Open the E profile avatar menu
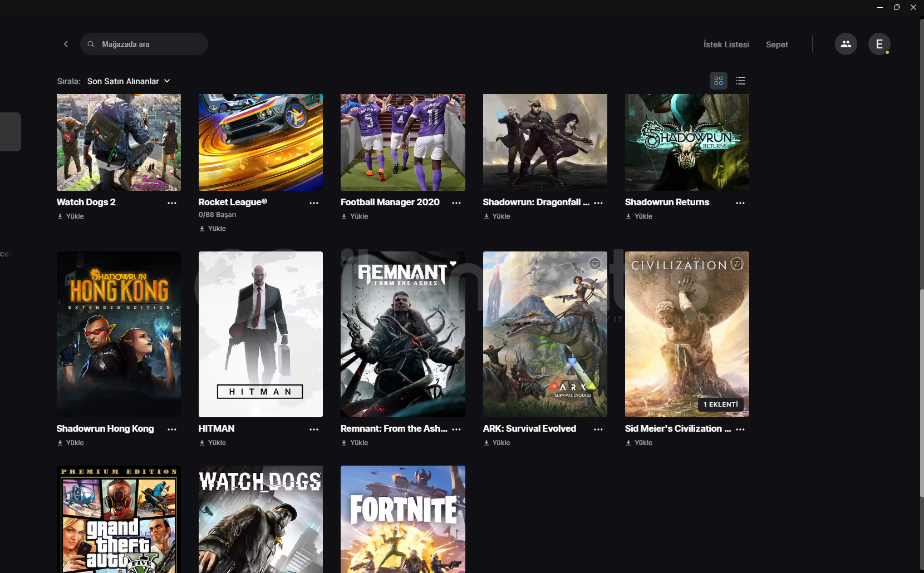The width and height of the screenshot is (924, 573). [879, 44]
